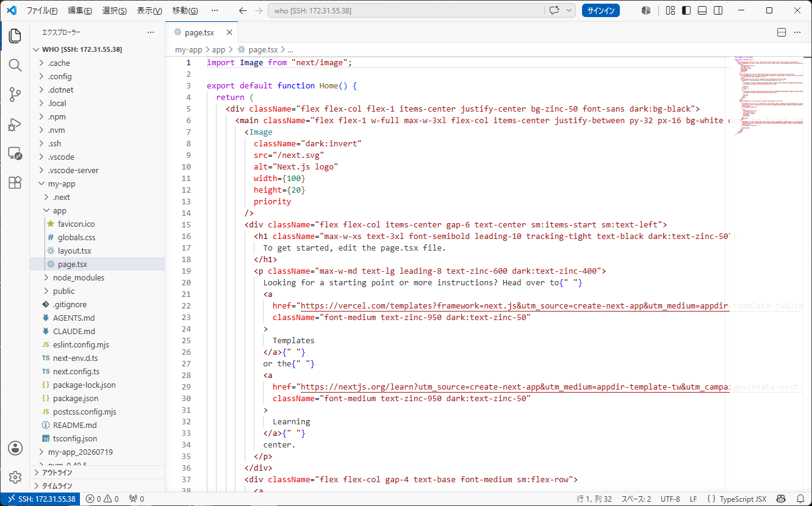Close the page.tsx editor tab
This screenshot has height=506, width=812.
pyautogui.click(x=229, y=33)
